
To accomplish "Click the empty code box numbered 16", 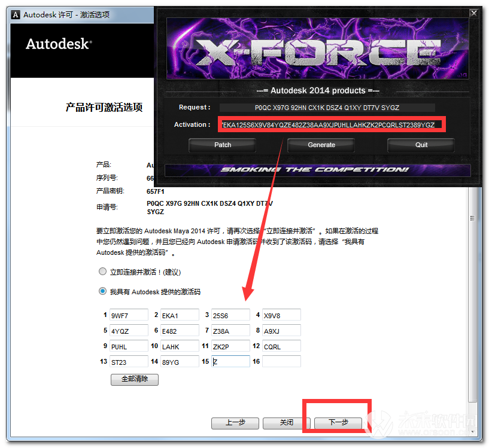I will [x=281, y=362].
